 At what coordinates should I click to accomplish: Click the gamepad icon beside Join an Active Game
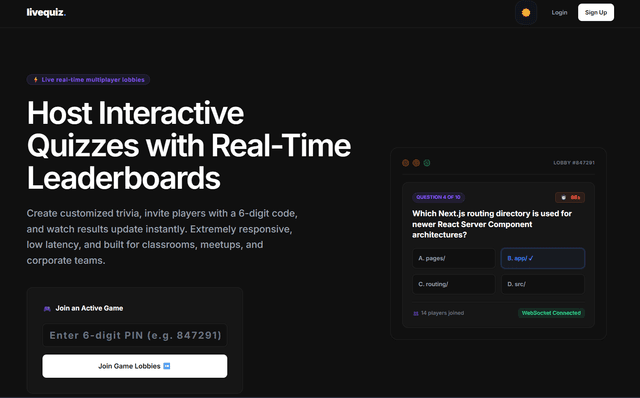tap(47, 309)
